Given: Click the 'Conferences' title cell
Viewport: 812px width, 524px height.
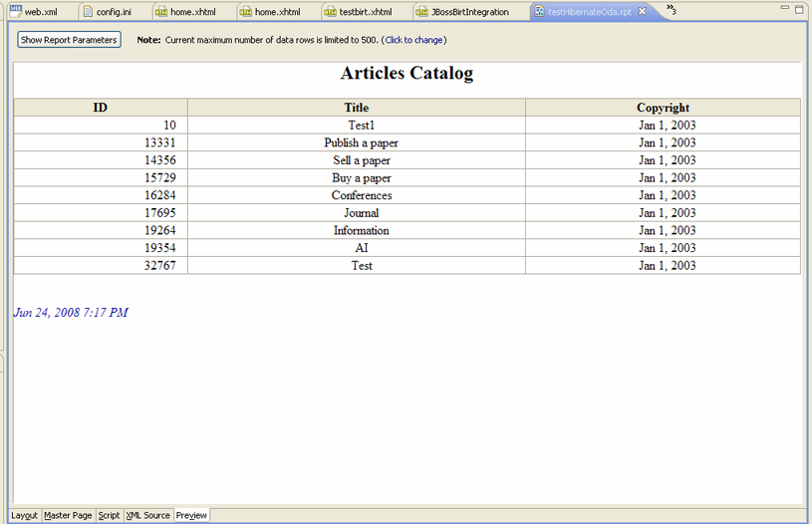Looking at the screenshot, I should [x=357, y=195].
